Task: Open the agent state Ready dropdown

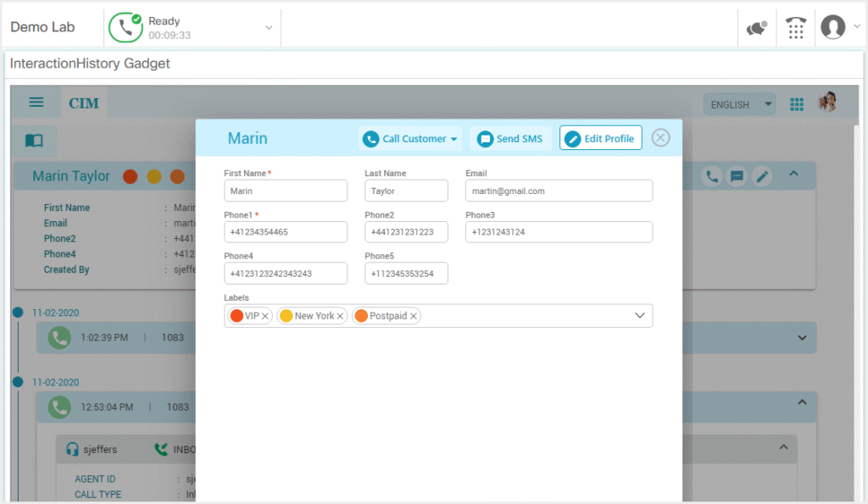Action: (269, 28)
